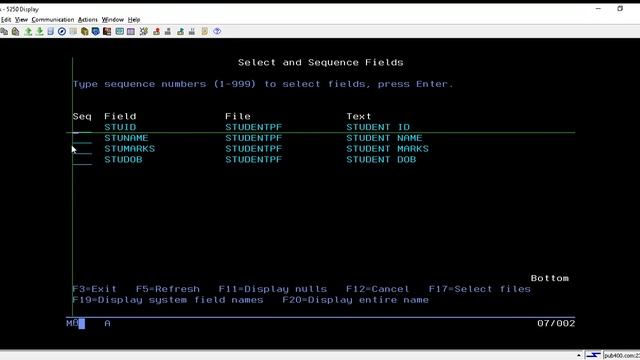Click F11=Display nulls function key

(273, 289)
